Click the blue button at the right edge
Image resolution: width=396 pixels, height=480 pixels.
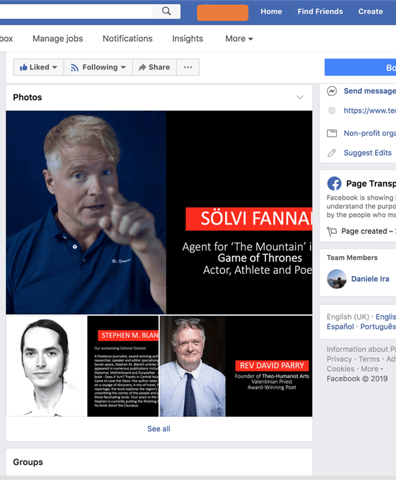(360, 67)
